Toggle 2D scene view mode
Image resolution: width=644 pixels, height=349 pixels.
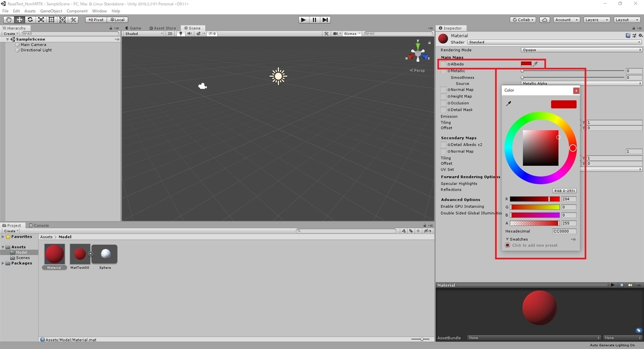coord(170,33)
